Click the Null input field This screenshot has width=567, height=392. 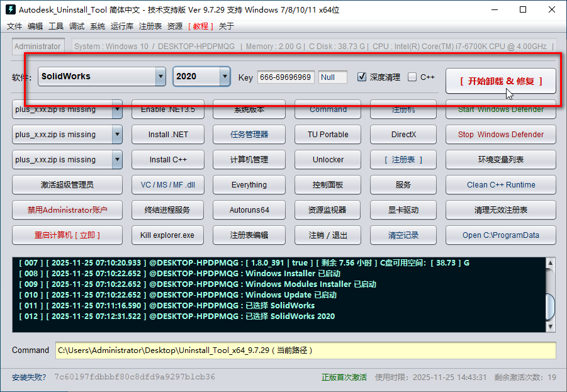pyautogui.click(x=333, y=77)
